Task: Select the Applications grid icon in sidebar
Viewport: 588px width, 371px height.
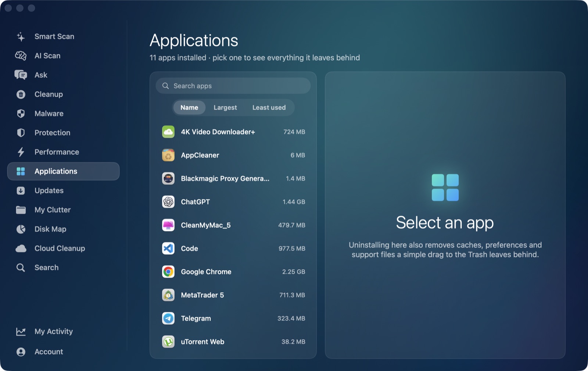Action: 21,171
